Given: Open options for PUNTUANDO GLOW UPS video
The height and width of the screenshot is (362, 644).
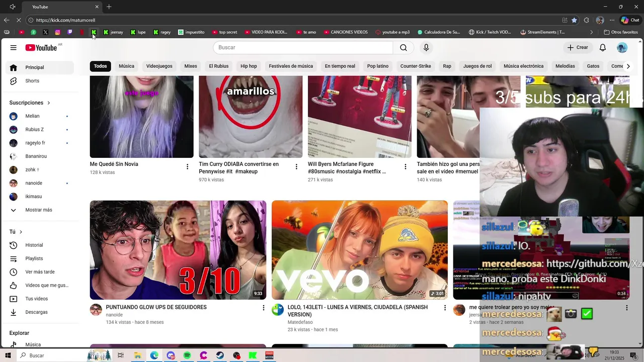Looking at the screenshot, I should pos(263,308).
